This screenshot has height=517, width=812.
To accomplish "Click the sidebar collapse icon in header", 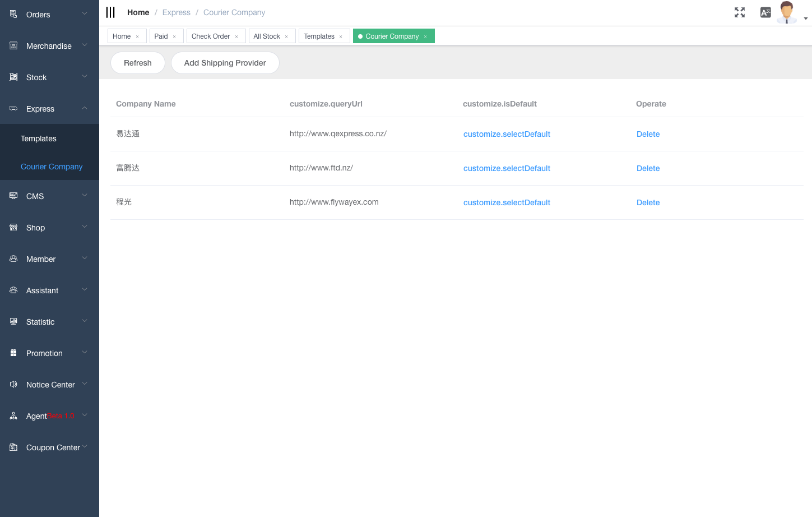I will [x=110, y=12].
